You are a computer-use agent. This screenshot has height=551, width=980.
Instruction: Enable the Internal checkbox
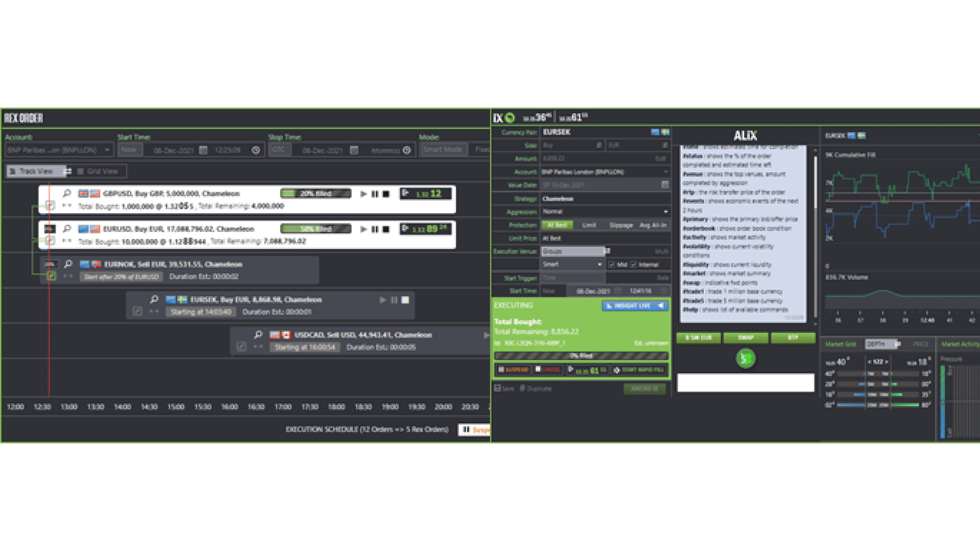coord(633,265)
